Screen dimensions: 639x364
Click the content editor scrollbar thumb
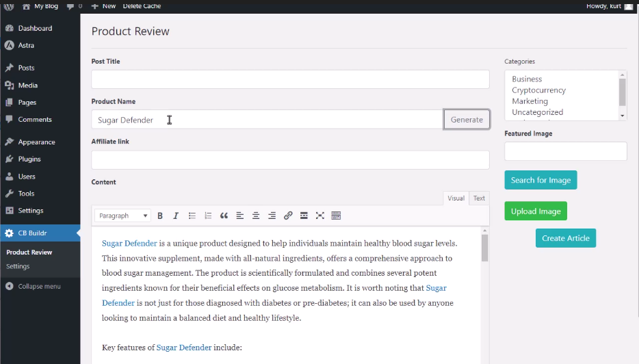[x=484, y=248]
